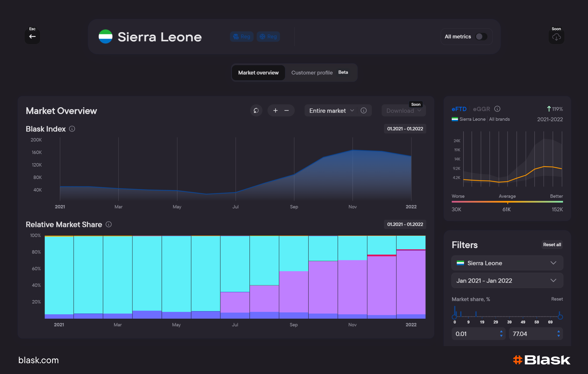The height and width of the screenshot is (374, 588).
Task: Click Reset next to Market share
Action: tap(557, 299)
